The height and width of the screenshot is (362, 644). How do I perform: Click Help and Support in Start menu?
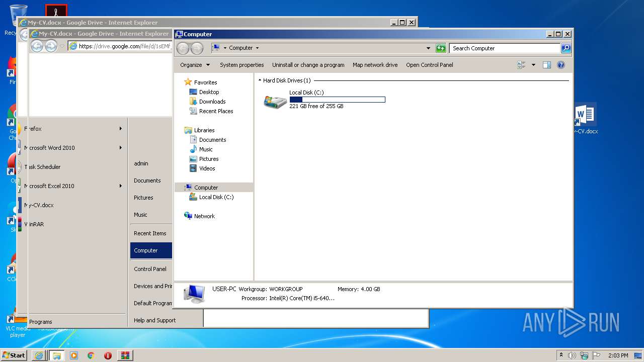coord(154,320)
